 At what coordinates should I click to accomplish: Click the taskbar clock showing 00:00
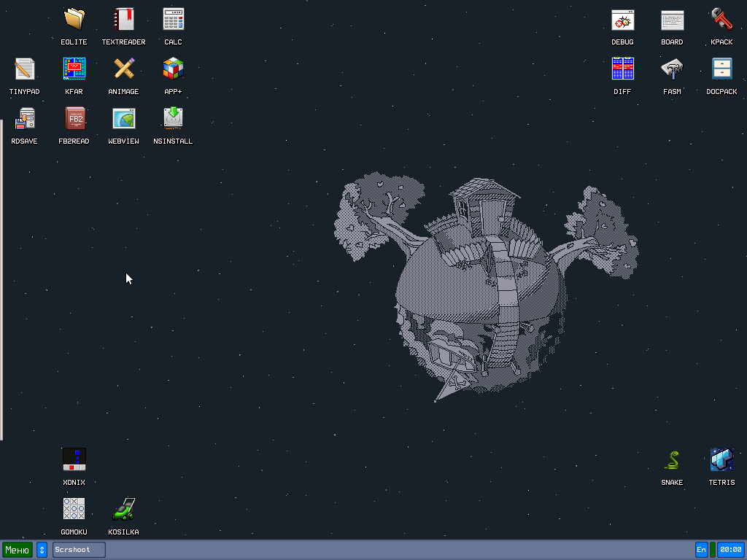[730, 550]
